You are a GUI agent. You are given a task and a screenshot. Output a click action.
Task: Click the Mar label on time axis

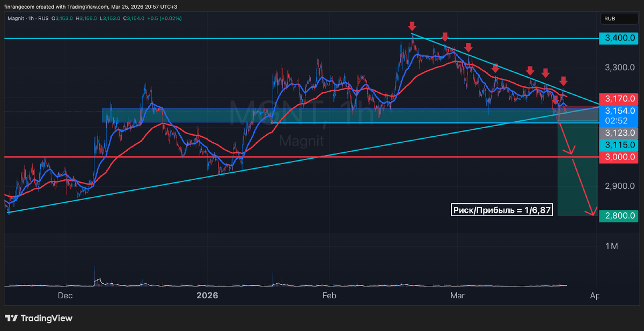coord(457,296)
